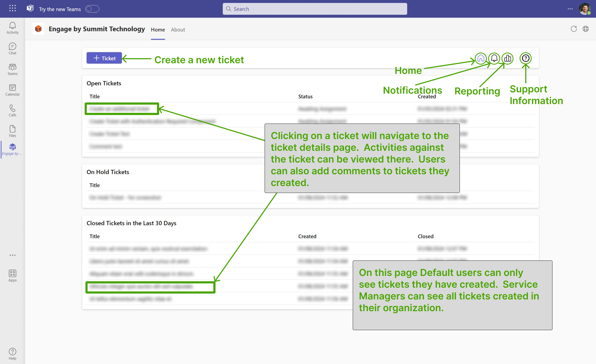
Task: Open the top-right more options menu
Action: [x=570, y=9]
